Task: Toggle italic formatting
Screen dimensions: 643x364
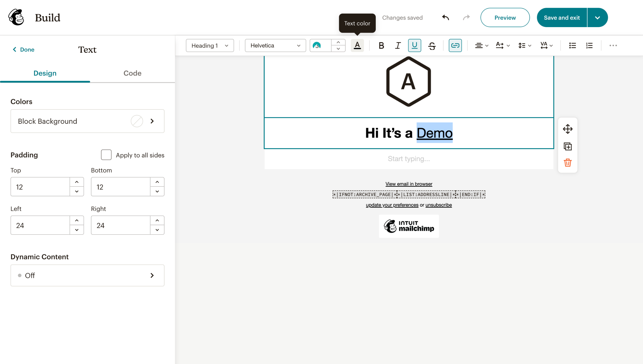Action: pyautogui.click(x=398, y=45)
